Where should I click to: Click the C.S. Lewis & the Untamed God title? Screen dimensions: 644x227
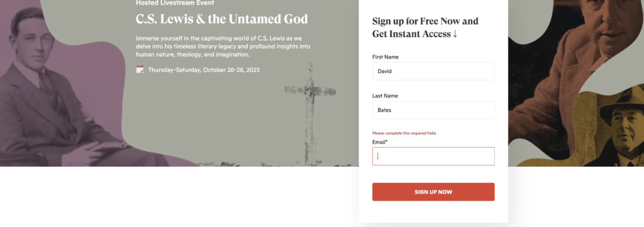pos(222,19)
